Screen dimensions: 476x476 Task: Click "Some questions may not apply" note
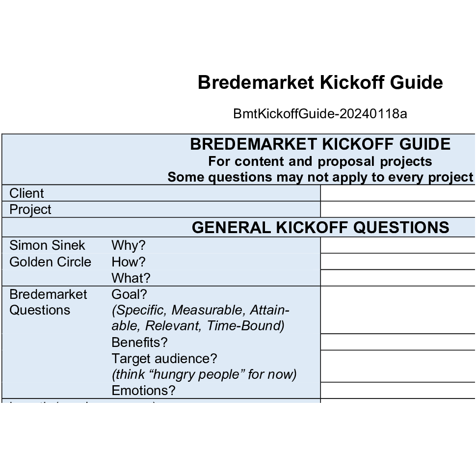pyautogui.click(x=320, y=177)
